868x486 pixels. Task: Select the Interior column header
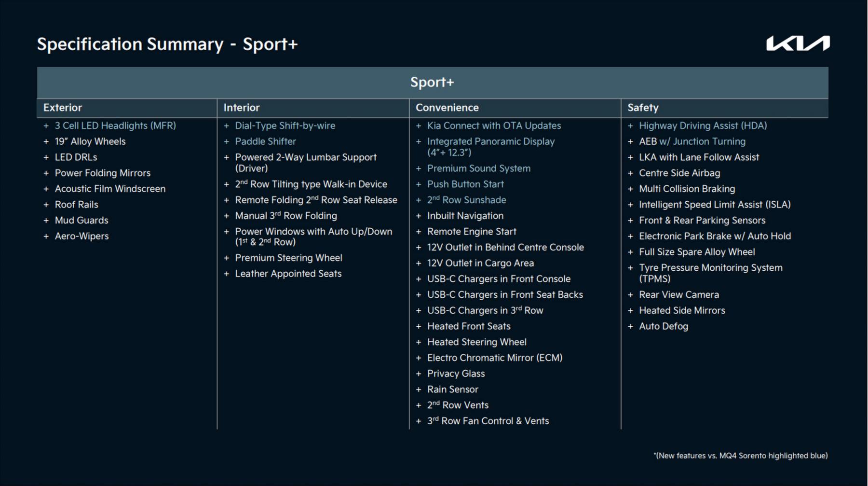(241, 108)
